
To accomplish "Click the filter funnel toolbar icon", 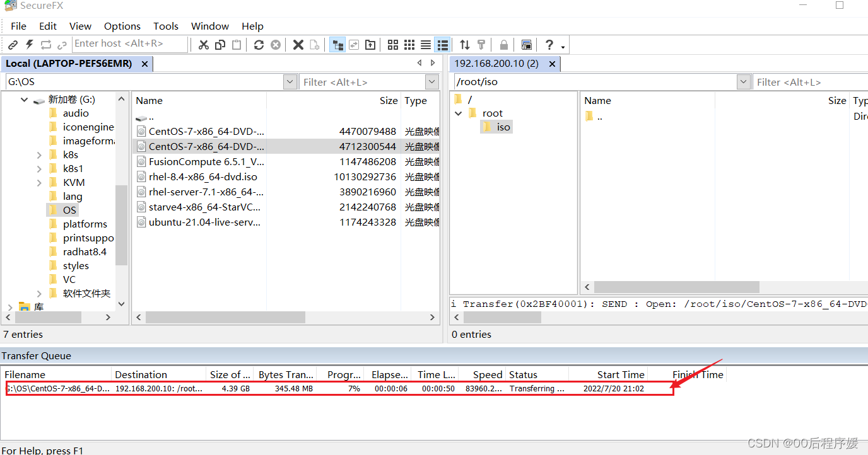I will point(481,45).
